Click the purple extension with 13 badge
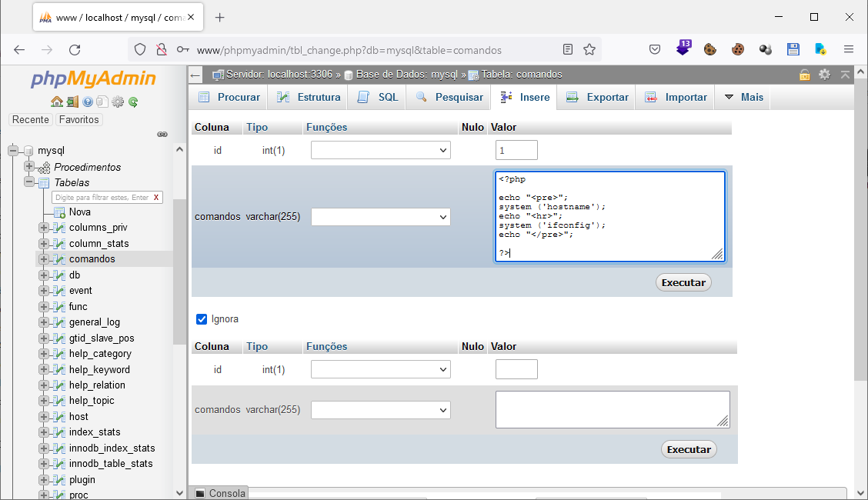Image resolution: width=868 pixels, height=500 pixels. pos(683,48)
